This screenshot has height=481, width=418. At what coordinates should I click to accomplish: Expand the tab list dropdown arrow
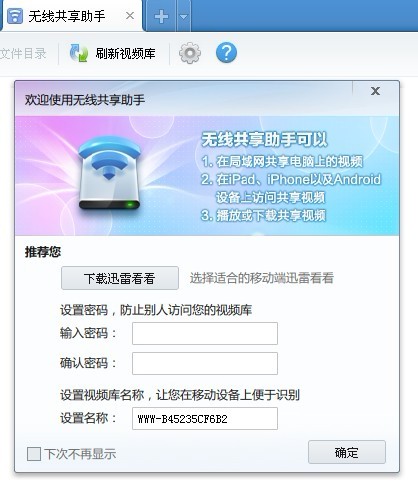[184, 16]
